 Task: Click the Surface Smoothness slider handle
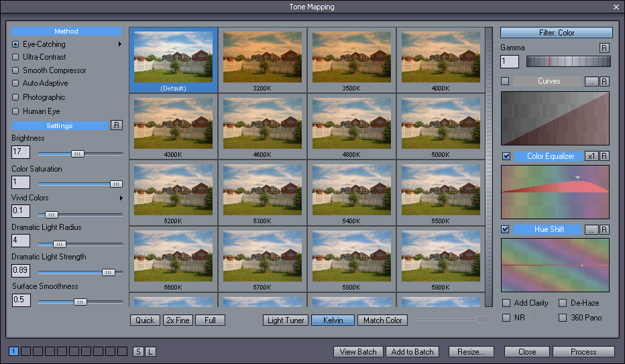80,302
